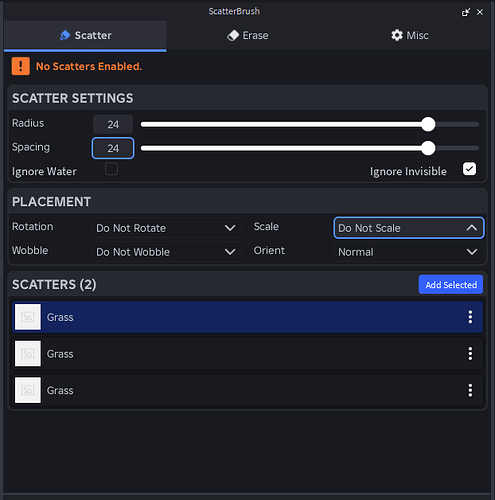
Task: Click the Add Selected button
Action: click(x=451, y=285)
